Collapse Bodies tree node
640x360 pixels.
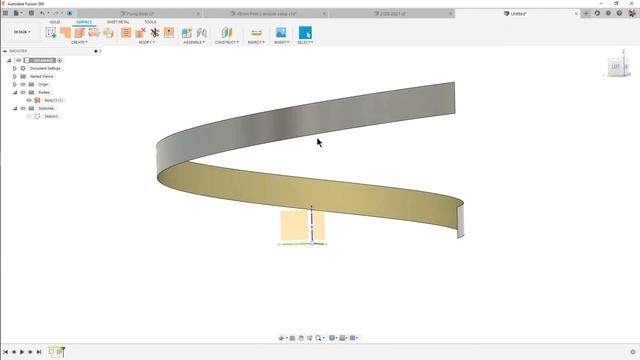coord(15,92)
